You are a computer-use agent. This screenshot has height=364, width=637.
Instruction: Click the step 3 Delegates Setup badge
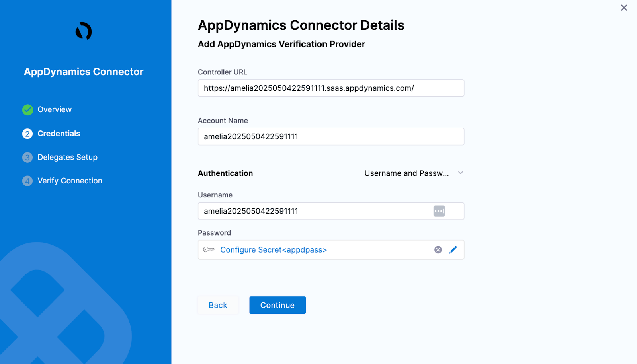tap(27, 158)
